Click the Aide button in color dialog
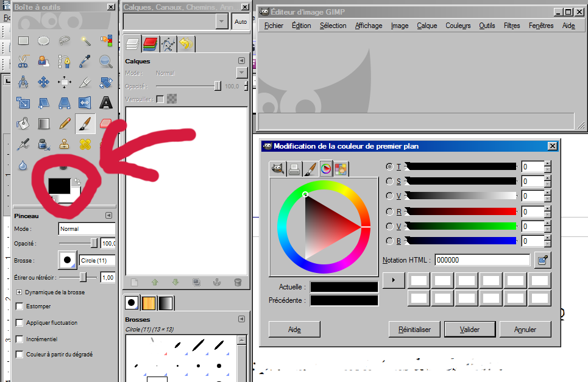The image size is (588, 382). 294,330
